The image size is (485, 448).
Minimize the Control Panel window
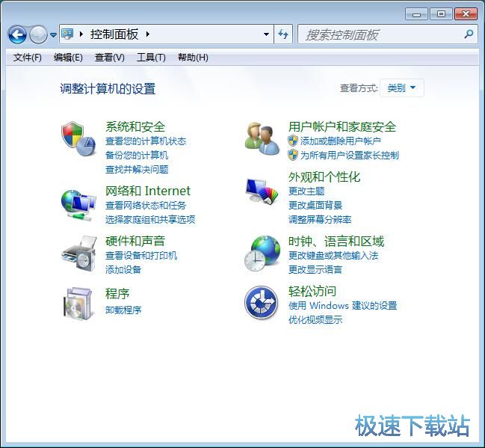click(x=416, y=14)
